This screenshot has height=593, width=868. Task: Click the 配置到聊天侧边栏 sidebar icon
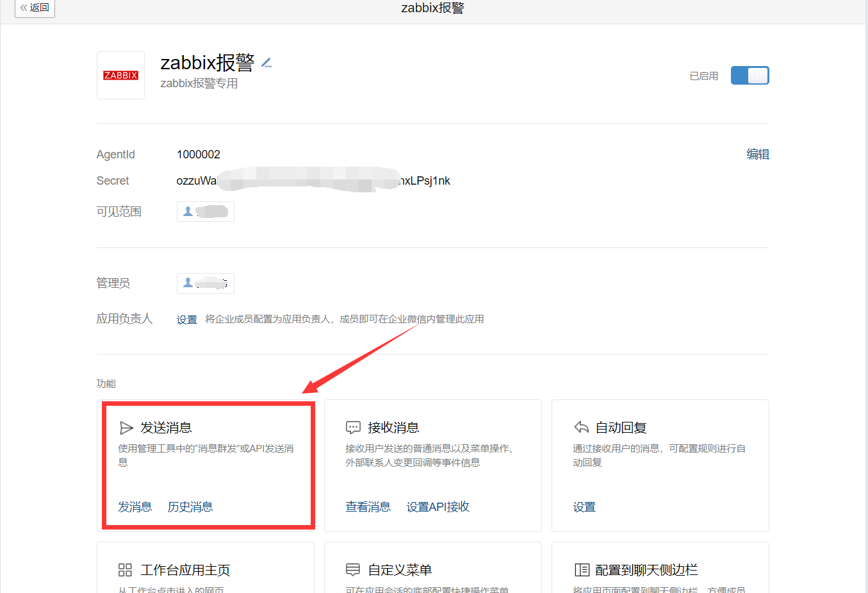click(x=582, y=570)
